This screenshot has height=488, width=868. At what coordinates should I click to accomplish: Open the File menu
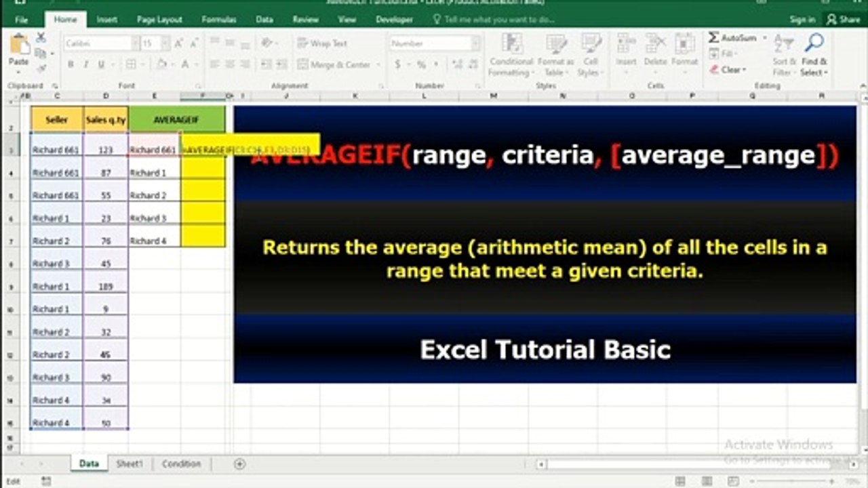coord(22,20)
